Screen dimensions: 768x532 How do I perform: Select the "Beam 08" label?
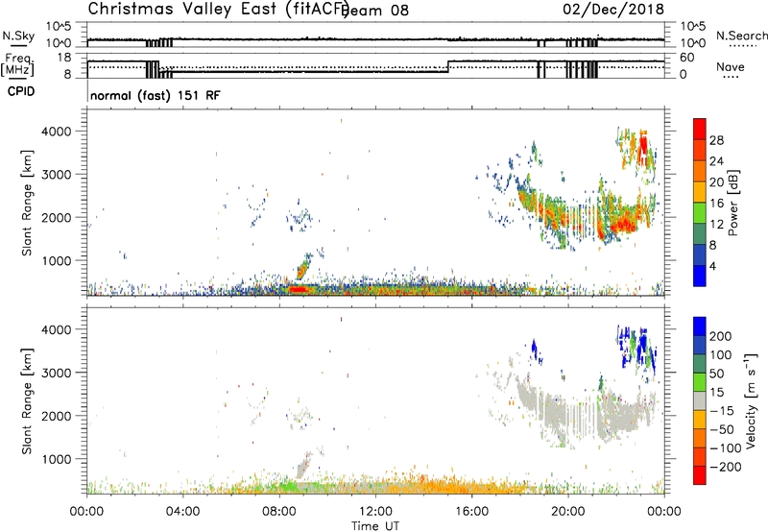tap(376, 11)
